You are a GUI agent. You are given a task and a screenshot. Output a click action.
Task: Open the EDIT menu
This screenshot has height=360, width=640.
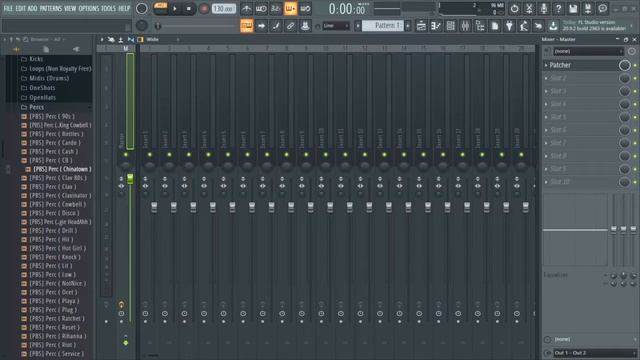click(x=20, y=8)
